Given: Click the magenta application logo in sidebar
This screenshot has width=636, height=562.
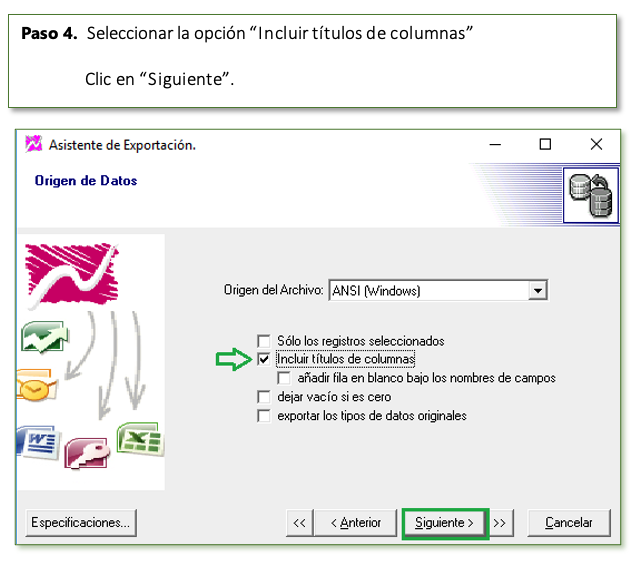Looking at the screenshot, I should tap(72, 274).
